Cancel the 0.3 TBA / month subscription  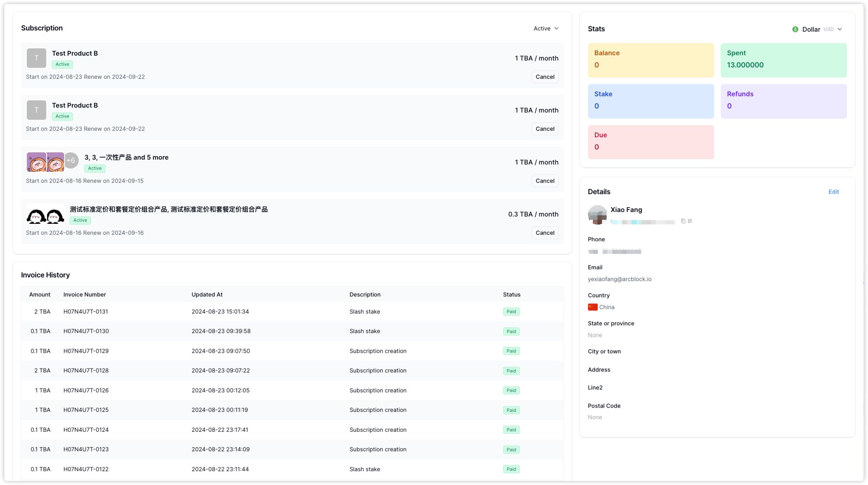[x=545, y=233]
